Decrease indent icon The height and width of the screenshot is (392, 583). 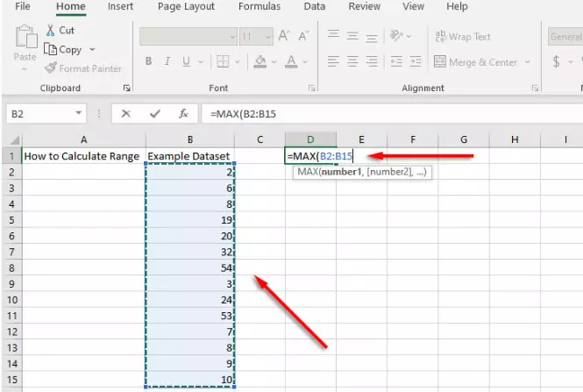tap(396, 61)
